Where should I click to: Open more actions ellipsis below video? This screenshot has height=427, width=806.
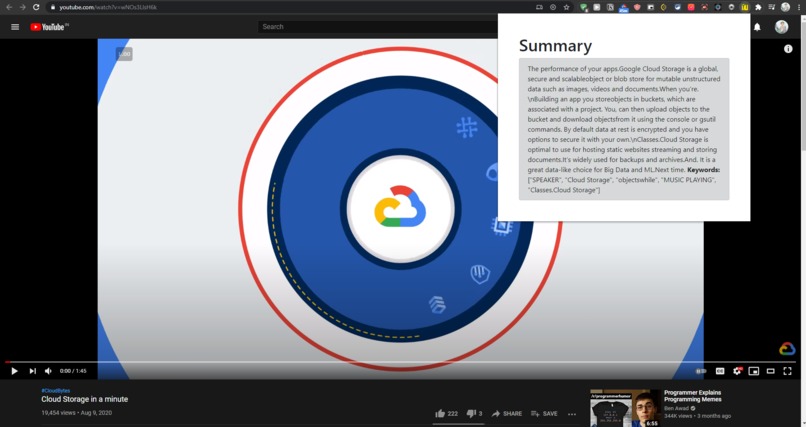coord(572,414)
